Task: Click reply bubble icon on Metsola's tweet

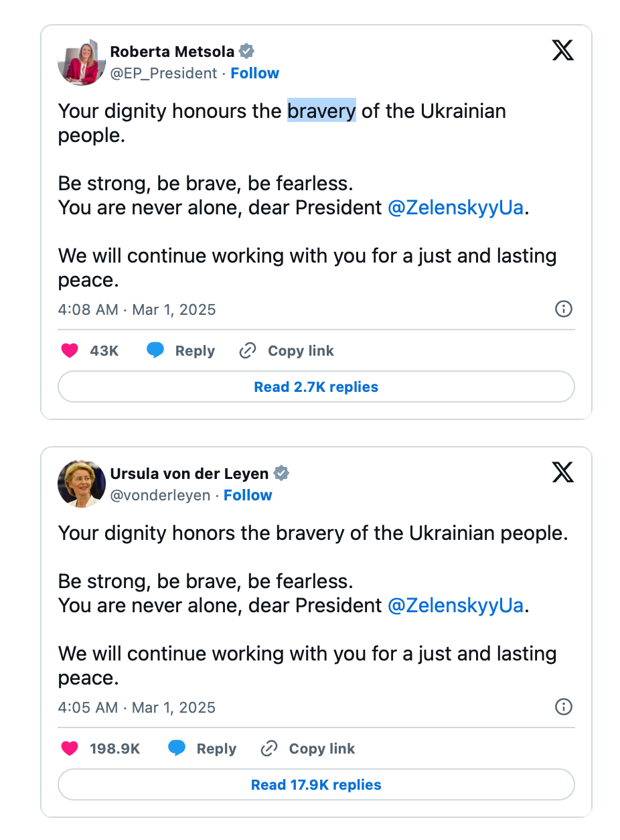Action: coord(155,350)
